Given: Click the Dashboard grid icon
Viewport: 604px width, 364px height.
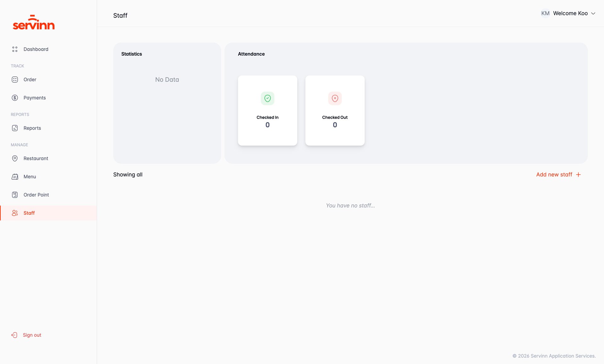Looking at the screenshot, I should click(x=15, y=49).
